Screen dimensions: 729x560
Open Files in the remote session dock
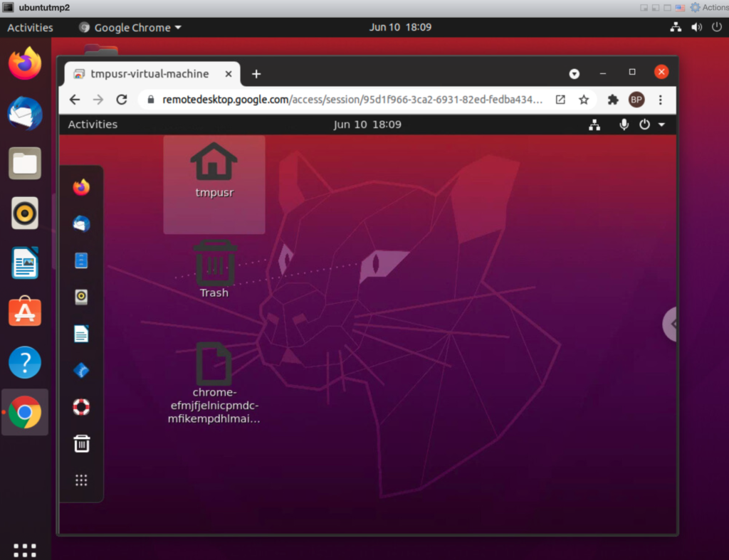point(81,260)
